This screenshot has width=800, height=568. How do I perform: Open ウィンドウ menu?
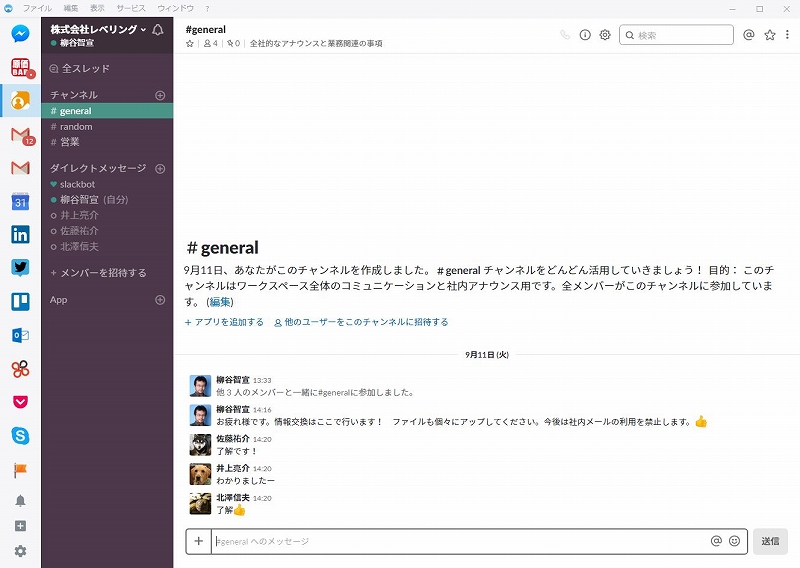pos(176,8)
